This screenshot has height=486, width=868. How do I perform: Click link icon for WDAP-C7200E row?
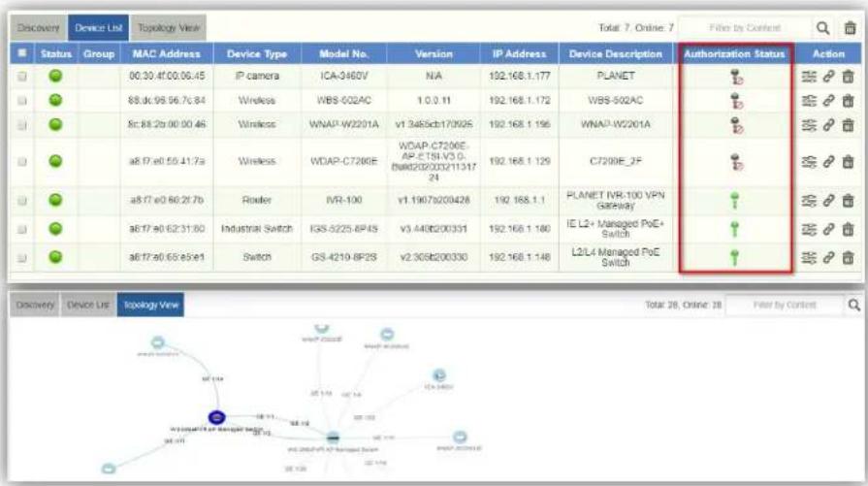tap(828, 162)
